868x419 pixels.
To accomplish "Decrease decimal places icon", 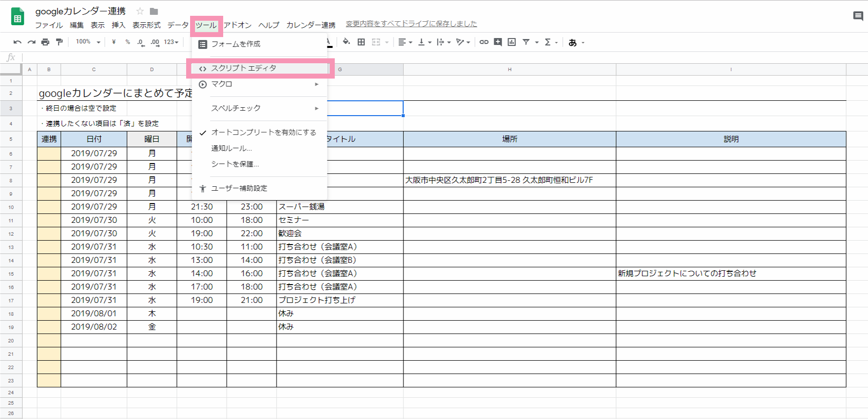I will pos(141,42).
